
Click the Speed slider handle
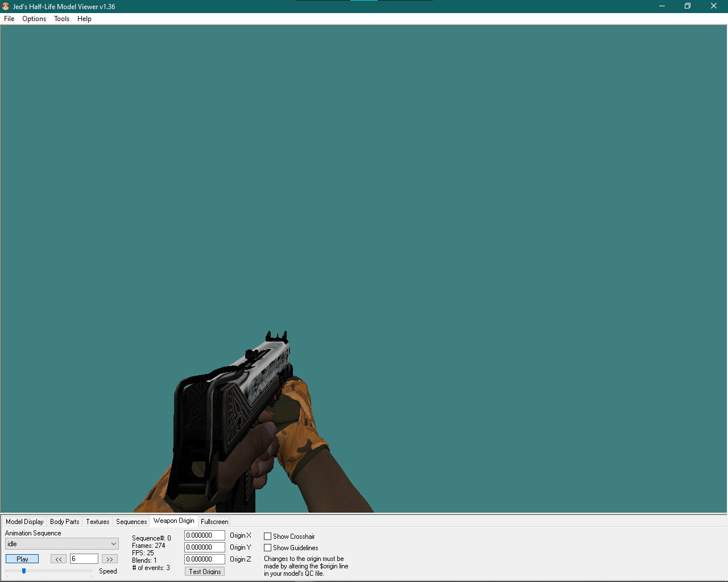pyautogui.click(x=24, y=571)
